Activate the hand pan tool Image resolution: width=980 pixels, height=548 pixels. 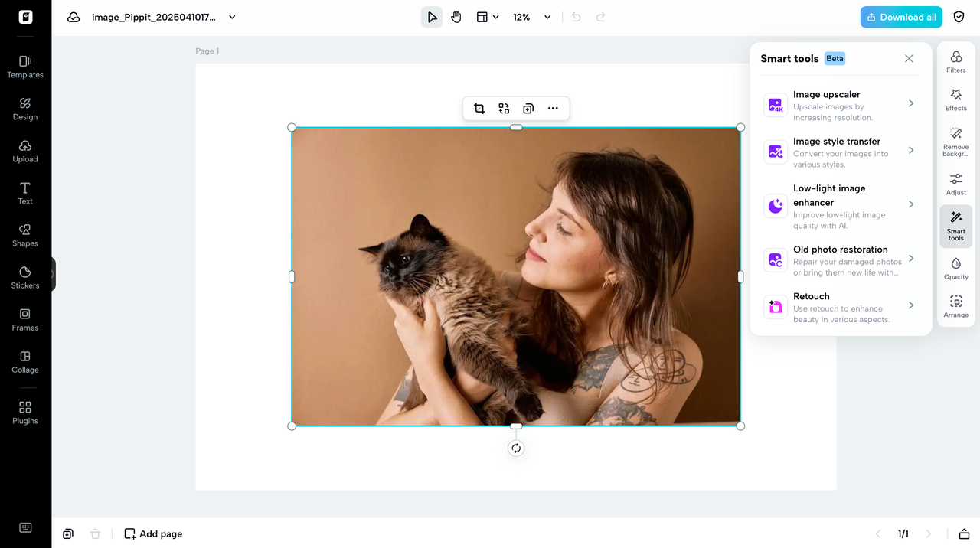point(456,17)
